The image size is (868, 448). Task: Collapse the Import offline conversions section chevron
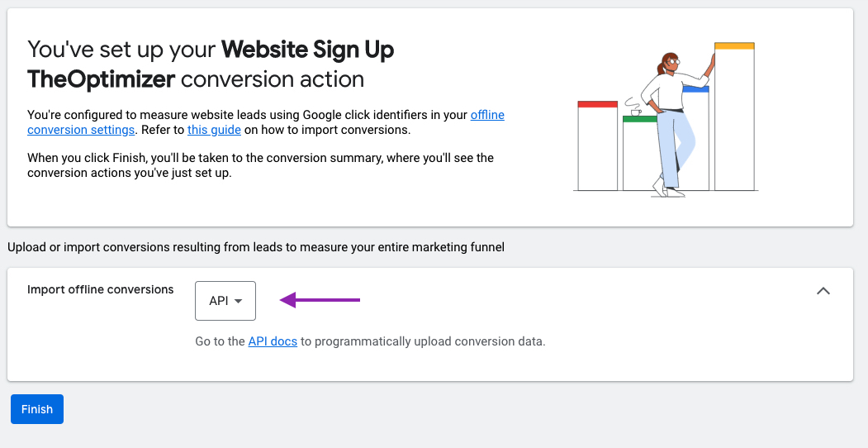[823, 291]
